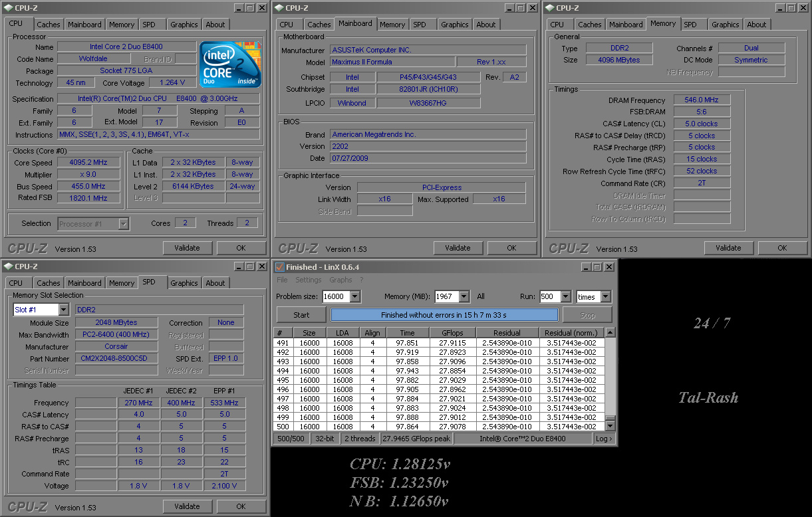
Task: Click the LinX results scroll up arrow
Action: pos(610,333)
